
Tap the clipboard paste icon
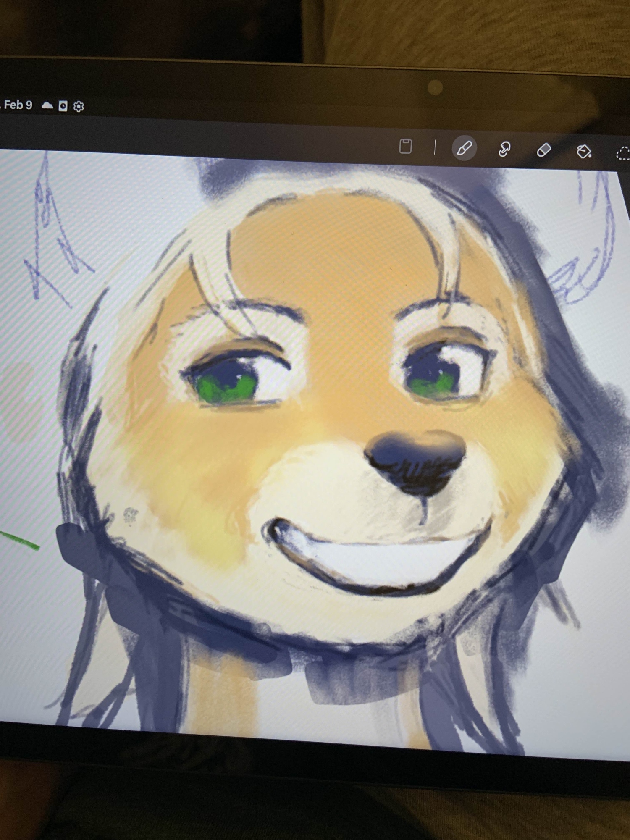(405, 146)
